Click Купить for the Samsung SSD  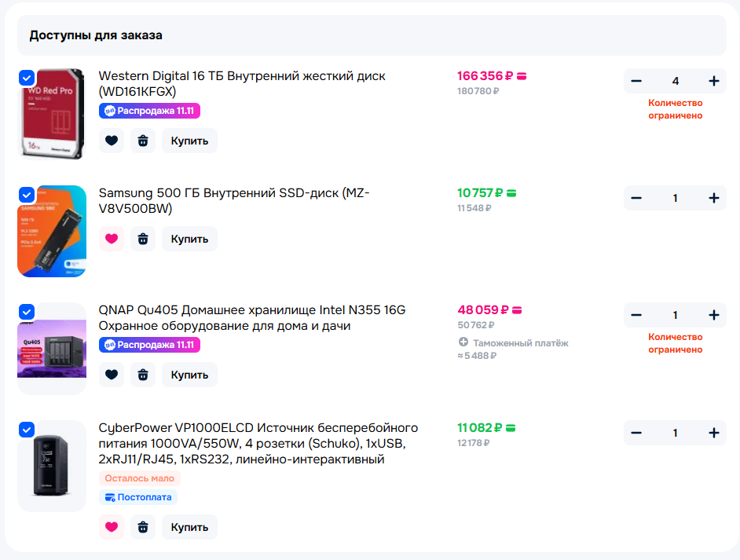189,239
